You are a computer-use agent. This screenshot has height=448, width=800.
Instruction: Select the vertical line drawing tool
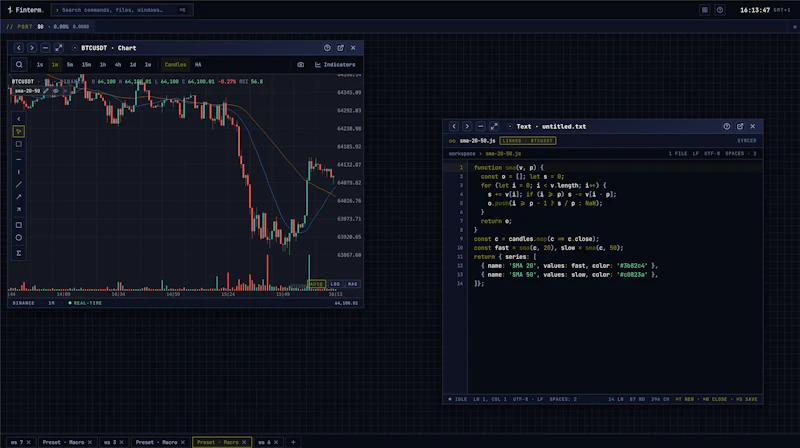19,172
